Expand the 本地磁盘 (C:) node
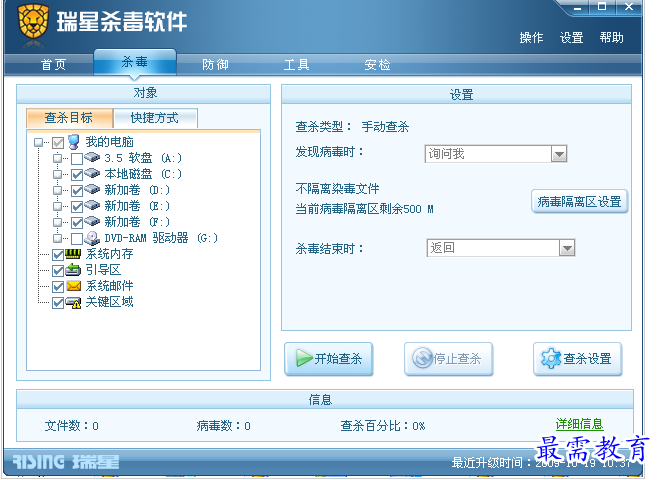 tap(57, 175)
